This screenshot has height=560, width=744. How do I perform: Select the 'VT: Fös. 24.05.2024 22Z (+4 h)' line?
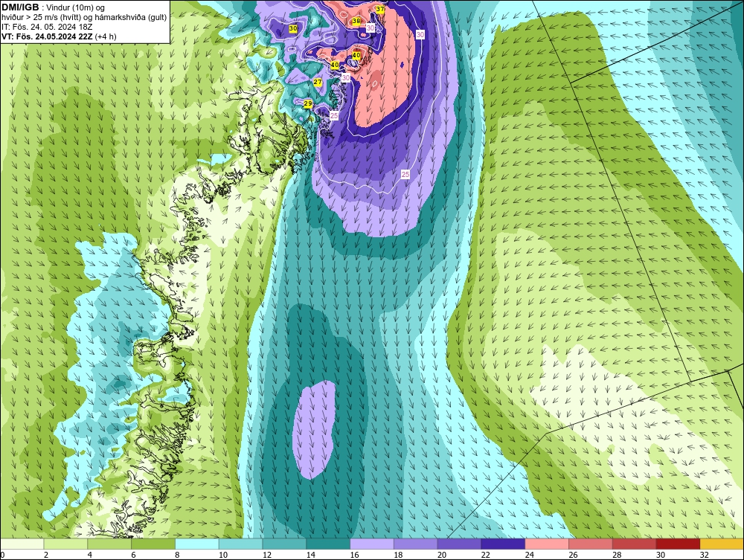[x=59, y=36]
